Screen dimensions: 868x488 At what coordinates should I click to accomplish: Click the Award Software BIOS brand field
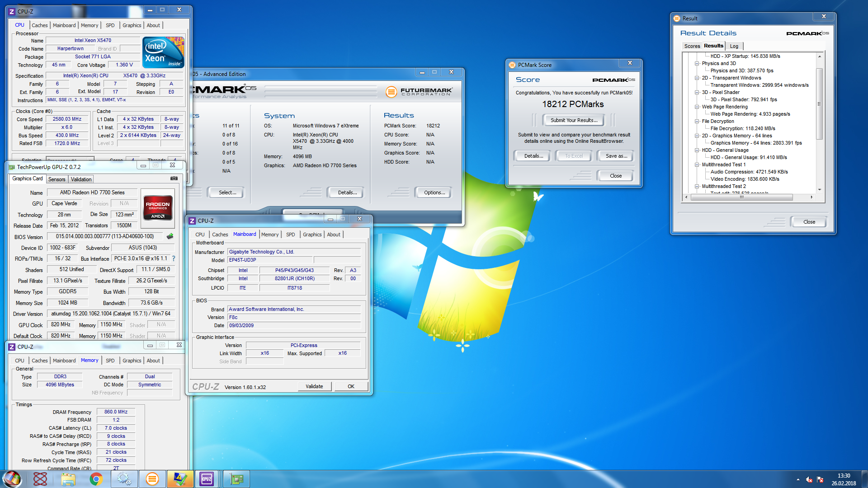pyautogui.click(x=294, y=310)
